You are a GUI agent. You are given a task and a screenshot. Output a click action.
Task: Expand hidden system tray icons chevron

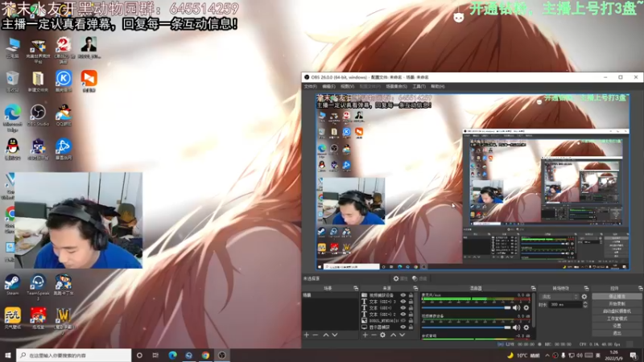point(547,356)
